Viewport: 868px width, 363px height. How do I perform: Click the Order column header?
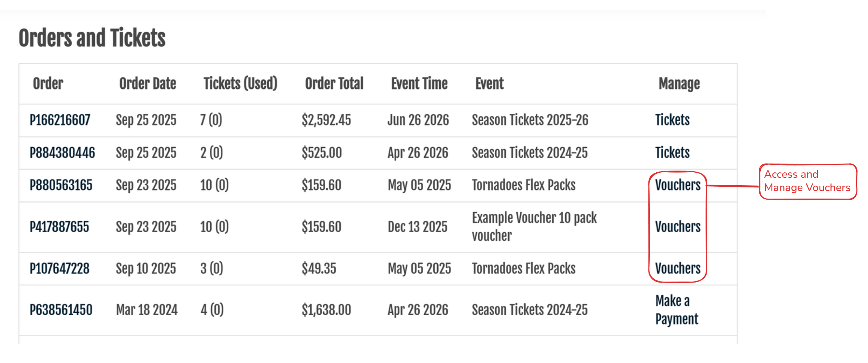(x=48, y=84)
